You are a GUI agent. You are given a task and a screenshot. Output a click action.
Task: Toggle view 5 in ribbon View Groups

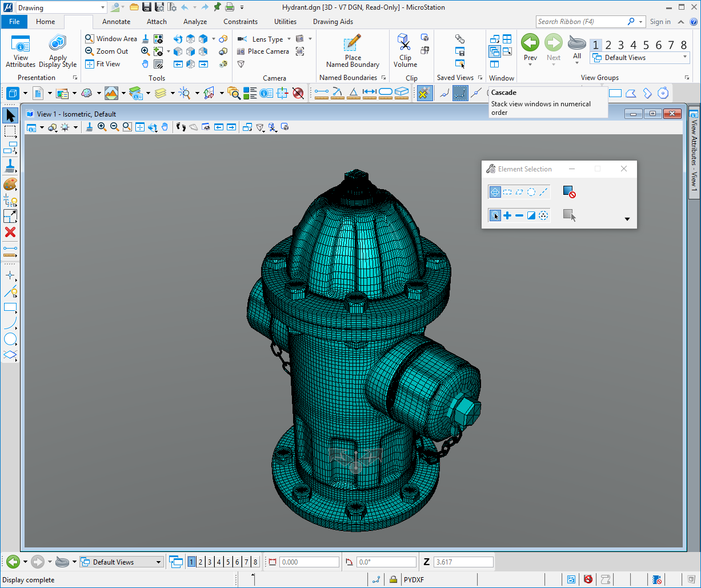(646, 45)
